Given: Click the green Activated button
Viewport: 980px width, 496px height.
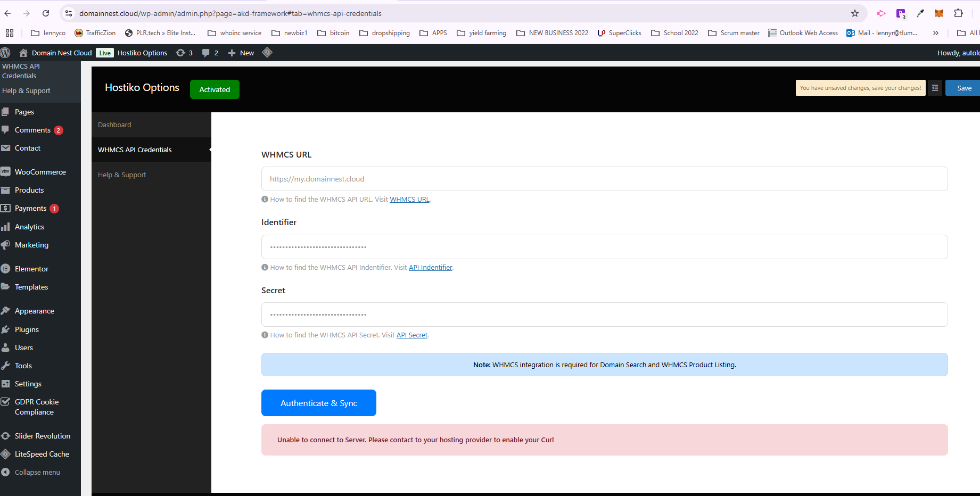Looking at the screenshot, I should point(215,89).
